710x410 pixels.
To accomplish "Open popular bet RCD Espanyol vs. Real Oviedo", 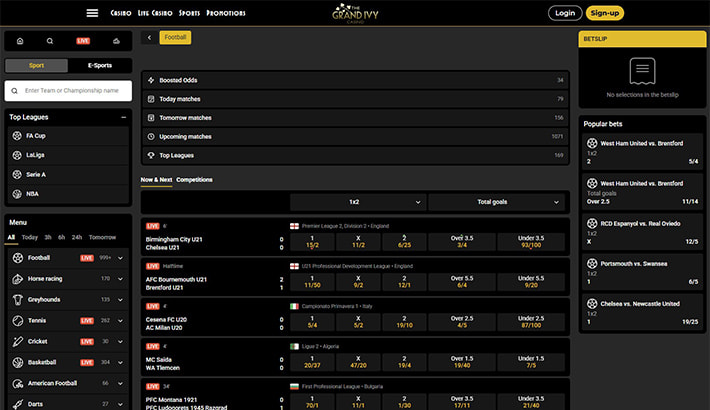I will pos(642,232).
